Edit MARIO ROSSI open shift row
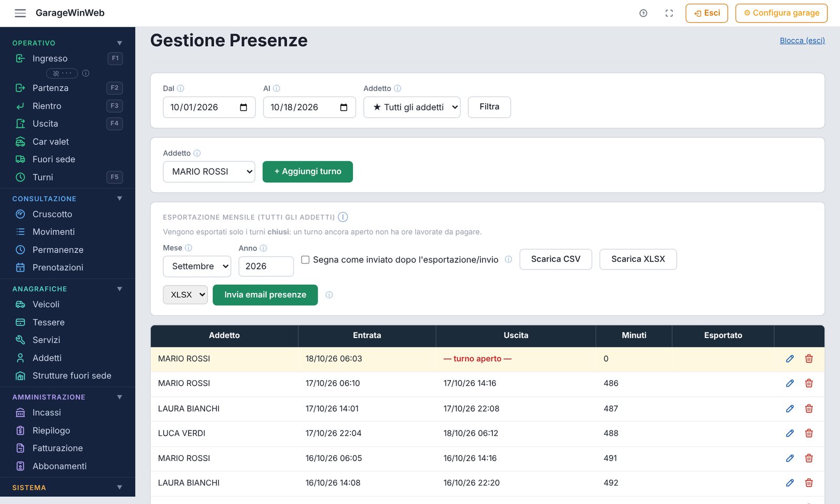The image size is (840, 504). pos(790,359)
